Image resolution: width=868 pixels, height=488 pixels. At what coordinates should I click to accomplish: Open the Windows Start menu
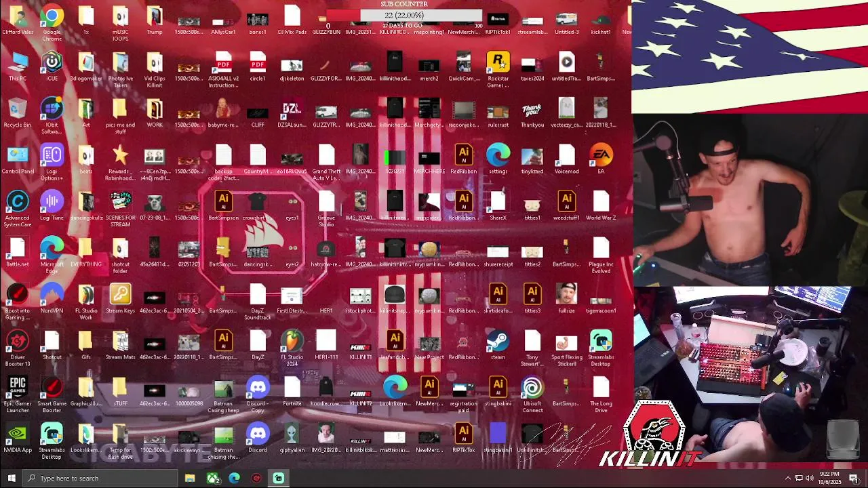tap(12, 479)
